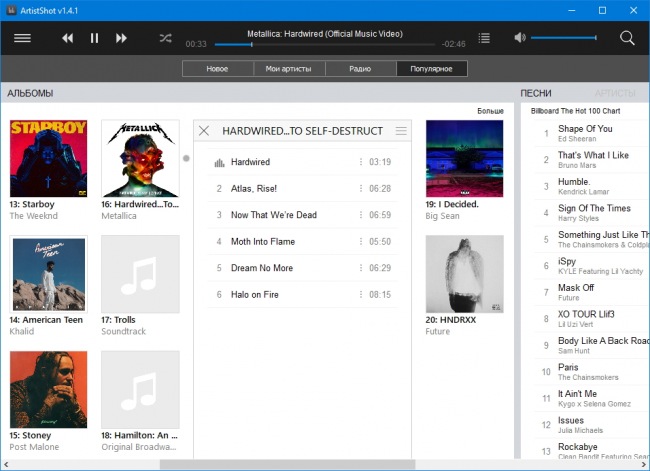Pause the Metallica Hardwired playback
650x471 pixels.
click(x=95, y=38)
